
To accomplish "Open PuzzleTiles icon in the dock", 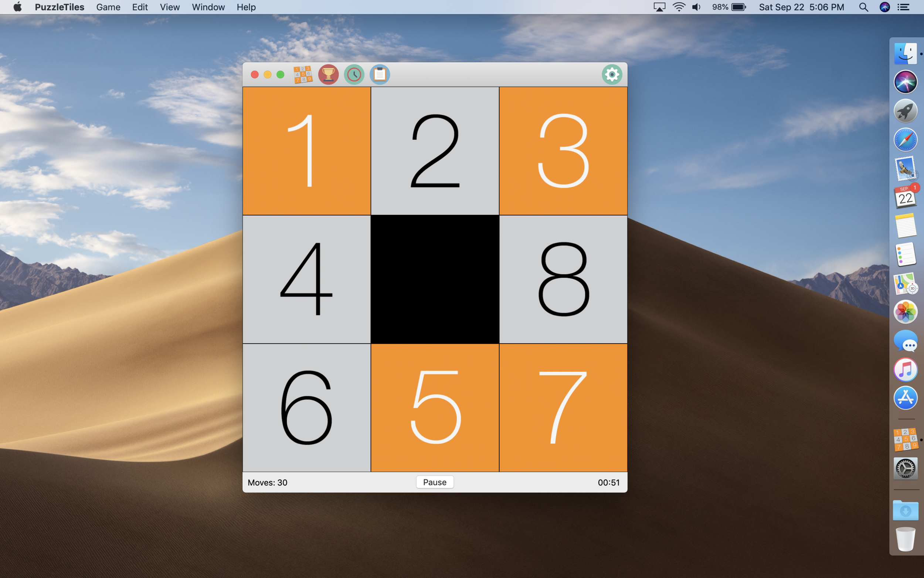I will coord(905,440).
